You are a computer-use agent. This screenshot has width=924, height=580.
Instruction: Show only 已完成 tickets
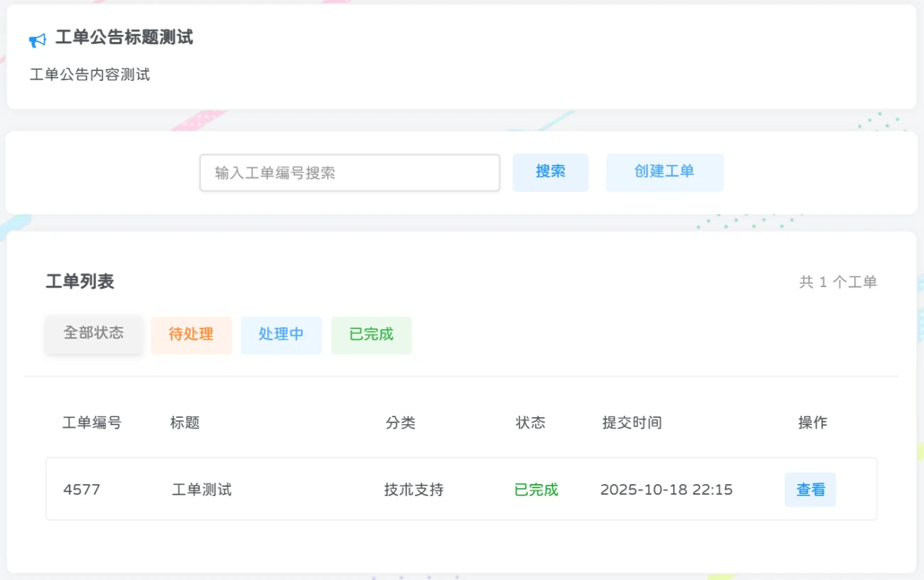tap(371, 335)
